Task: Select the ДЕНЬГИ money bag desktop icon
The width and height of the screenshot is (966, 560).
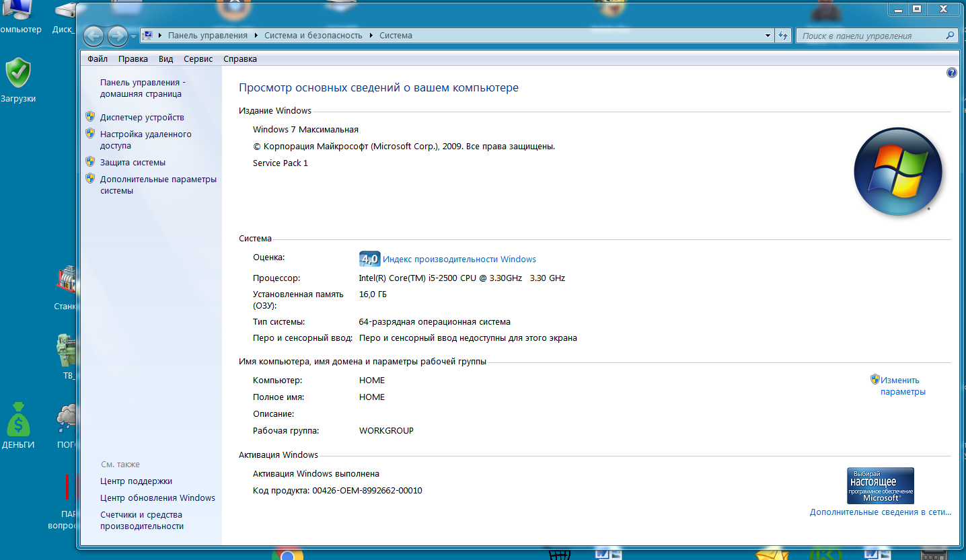Action: [18, 426]
